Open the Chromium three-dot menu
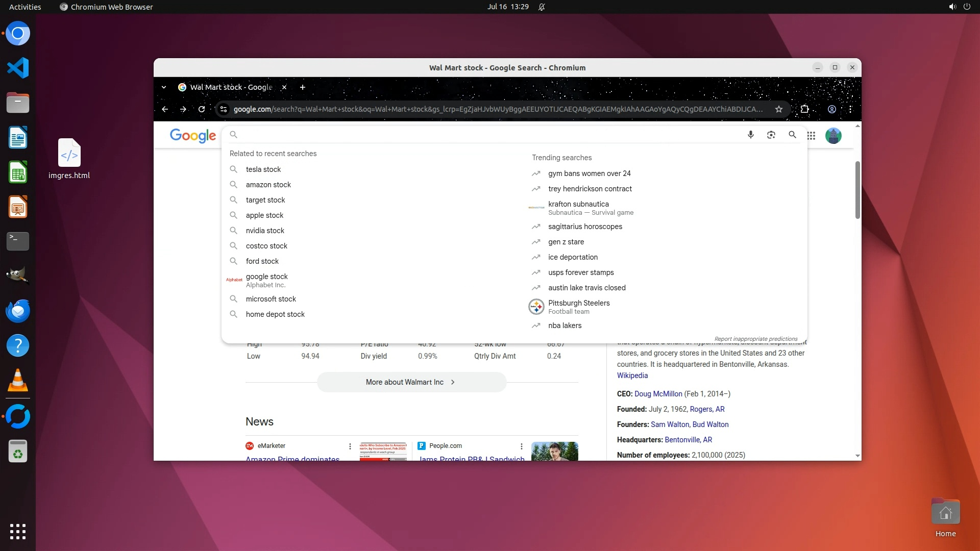Image resolution: width=980 pixels, height=551 pixels. tap(850, 109)
